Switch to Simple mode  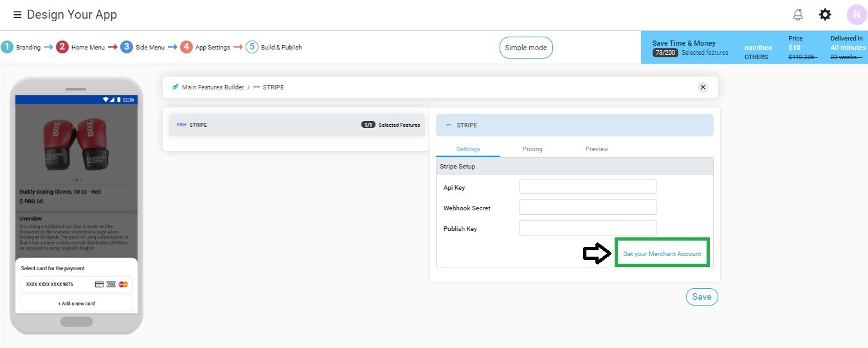pos(526,48)
